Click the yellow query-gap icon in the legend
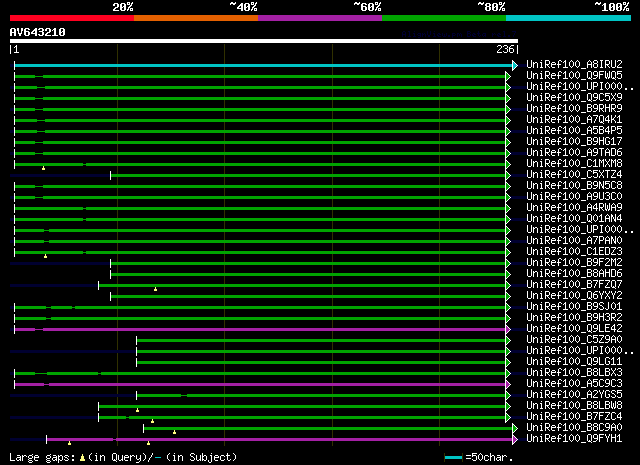The width and height of the screenshot is (640, 465). (x=82, y=458)
